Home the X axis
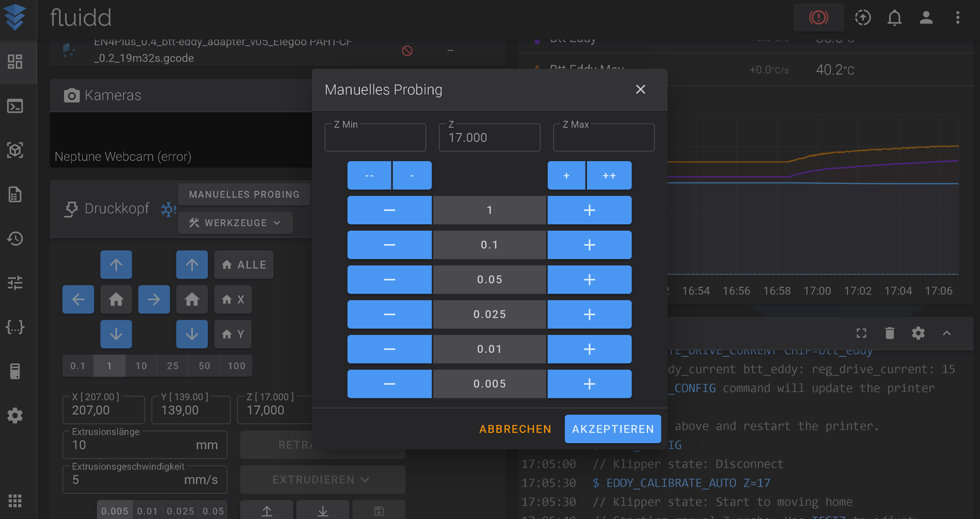This screenshot has width=980, height=519. tap(233, 299)
